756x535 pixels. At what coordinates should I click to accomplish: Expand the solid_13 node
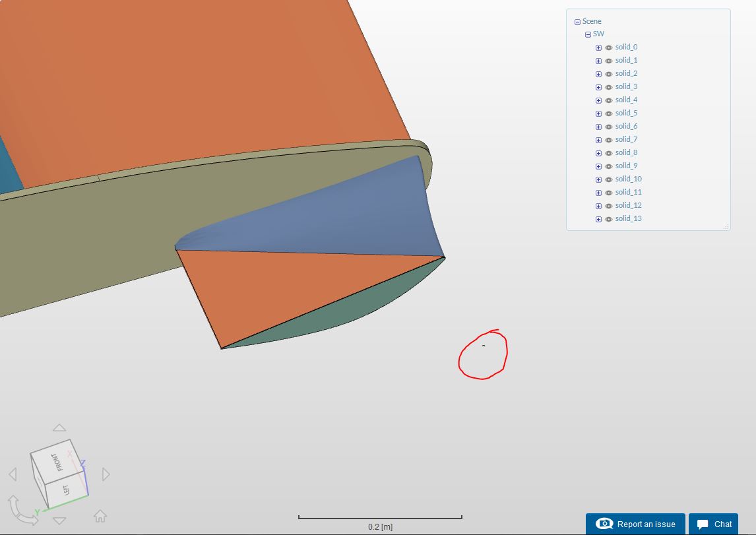point(598,219)
